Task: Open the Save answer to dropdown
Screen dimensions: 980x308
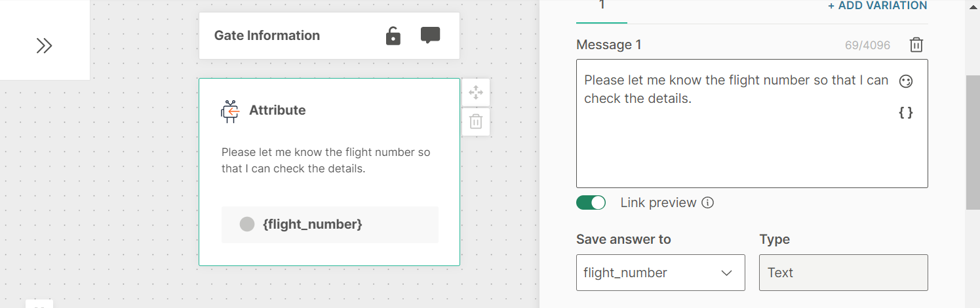Action: [x=660, y=273]
